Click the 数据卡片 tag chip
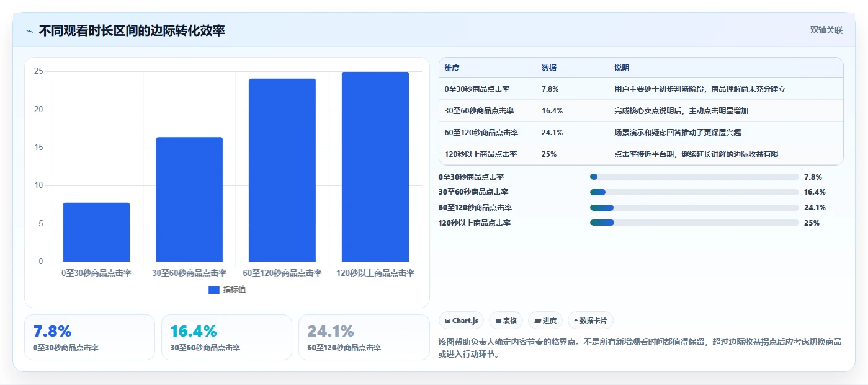Viewport: 868px width, 385px height. pyautogui.click(x=590, y=321)
